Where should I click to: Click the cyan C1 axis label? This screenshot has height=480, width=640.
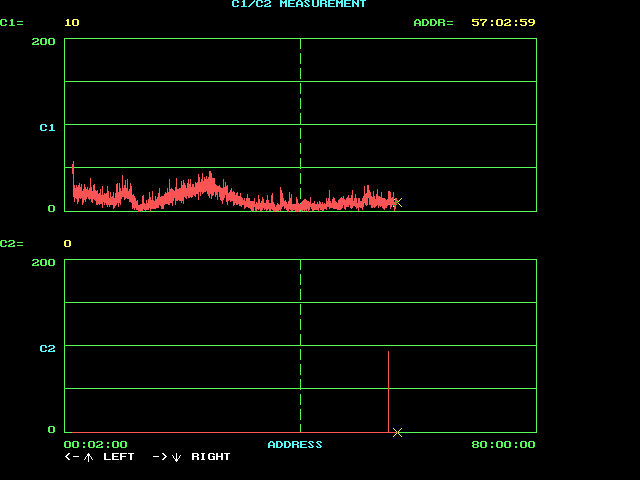(47, 128)
